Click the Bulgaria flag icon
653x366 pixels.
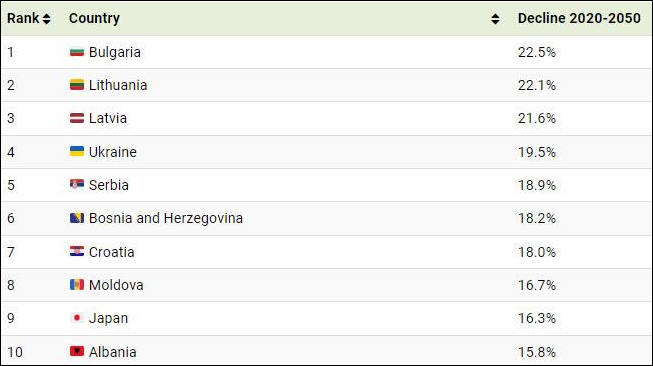click(77, 52)
